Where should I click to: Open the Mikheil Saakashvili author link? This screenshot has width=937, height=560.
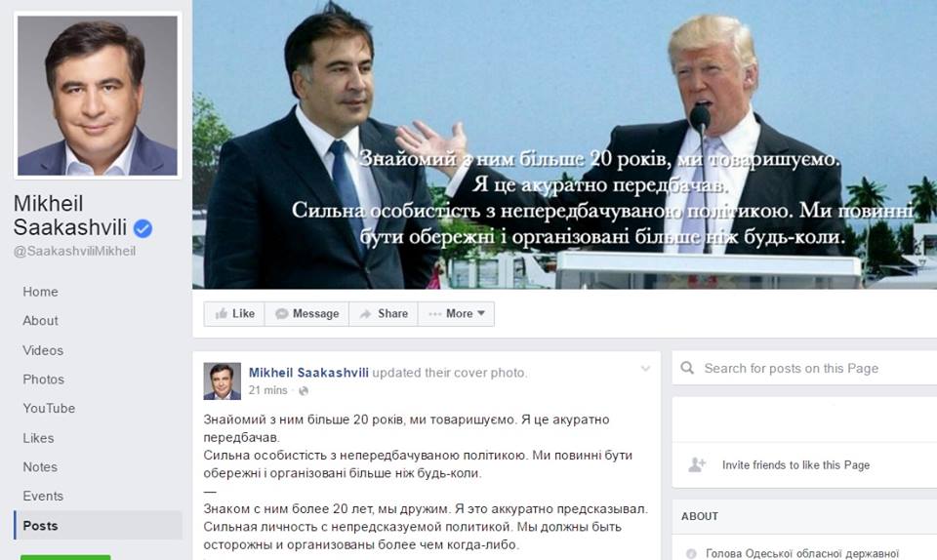(308, 373)
